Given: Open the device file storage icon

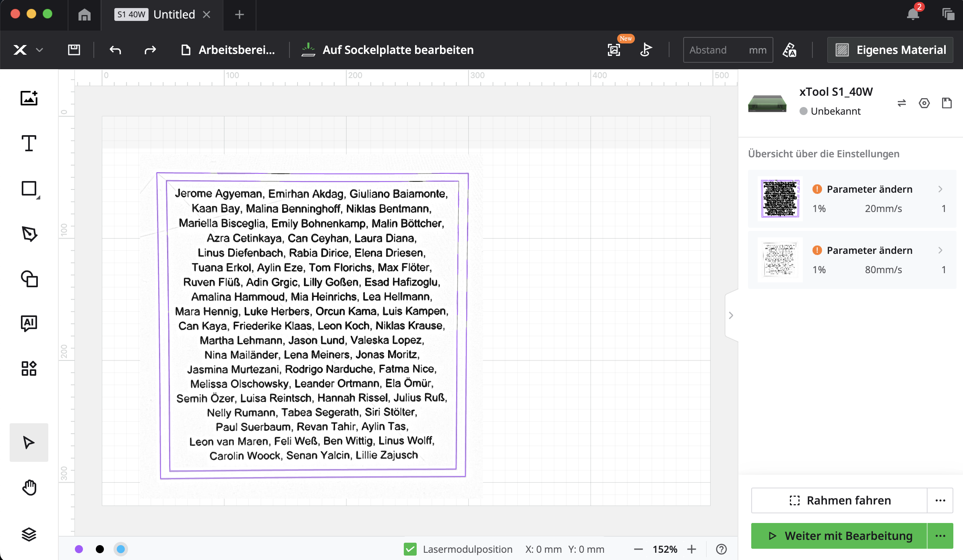Looking at the screenshot, I should point(947,103).
